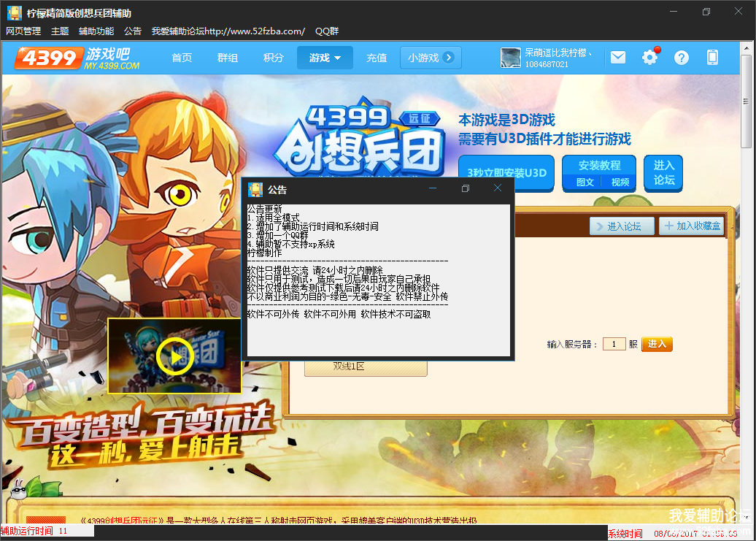
Task: Open the 视频 install tutorial
Action: point(620,183)
